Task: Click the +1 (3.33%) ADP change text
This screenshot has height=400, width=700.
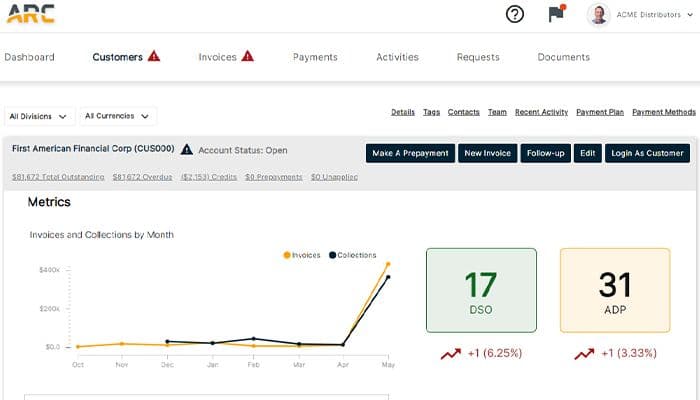Action: tap(629, 353)
